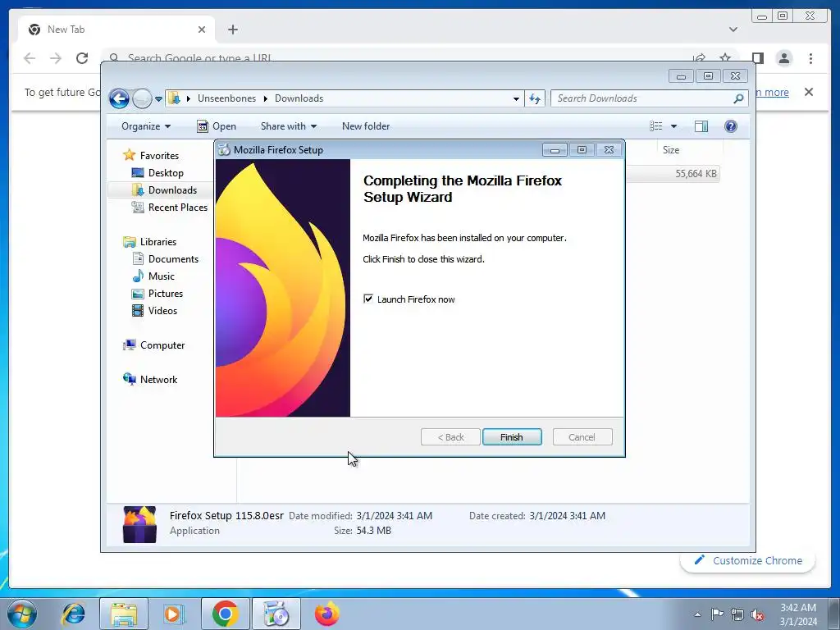This screenshot has height=630, width=840.
Task: Click Windows Explorer taskbar icon
Action: 124,614
